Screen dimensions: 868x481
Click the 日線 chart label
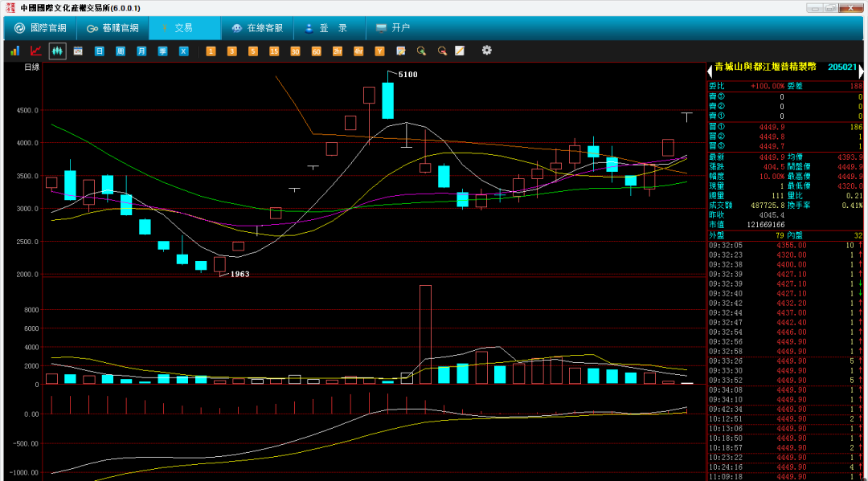click(x=31, y=67)
